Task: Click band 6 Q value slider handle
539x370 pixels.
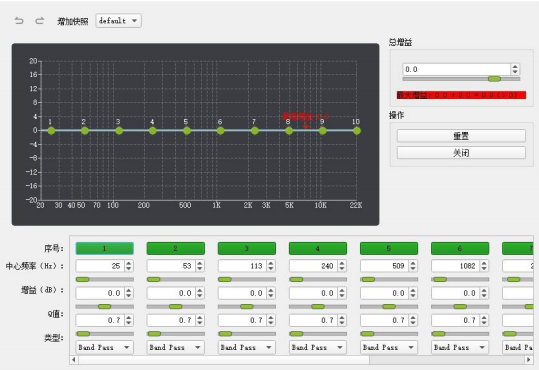Action: click(x=438, y=334)
